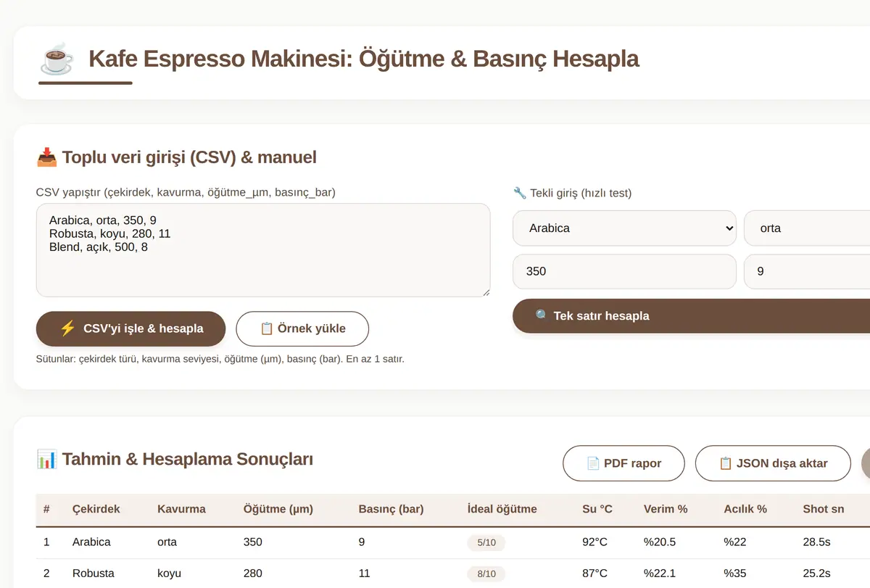870x588 pixels.
Task: Click Robusta cell in results table
Action: pyautogui.click(x=94, y=573)
